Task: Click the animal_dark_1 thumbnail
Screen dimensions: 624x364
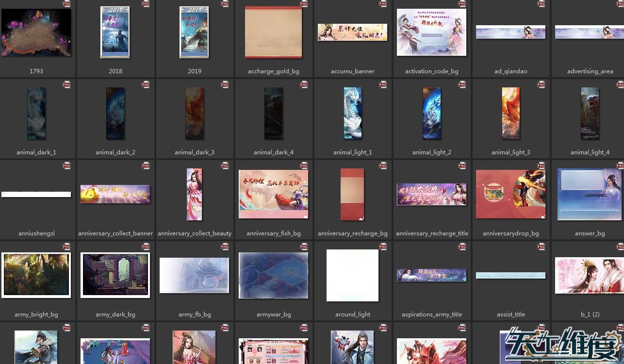Action: pos(36,113)
